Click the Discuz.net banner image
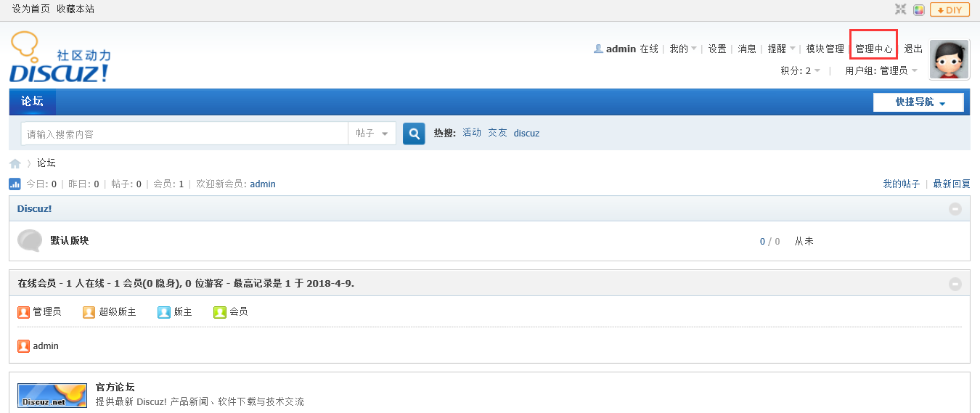The image size is (980, 413). [x=52, y=396]
